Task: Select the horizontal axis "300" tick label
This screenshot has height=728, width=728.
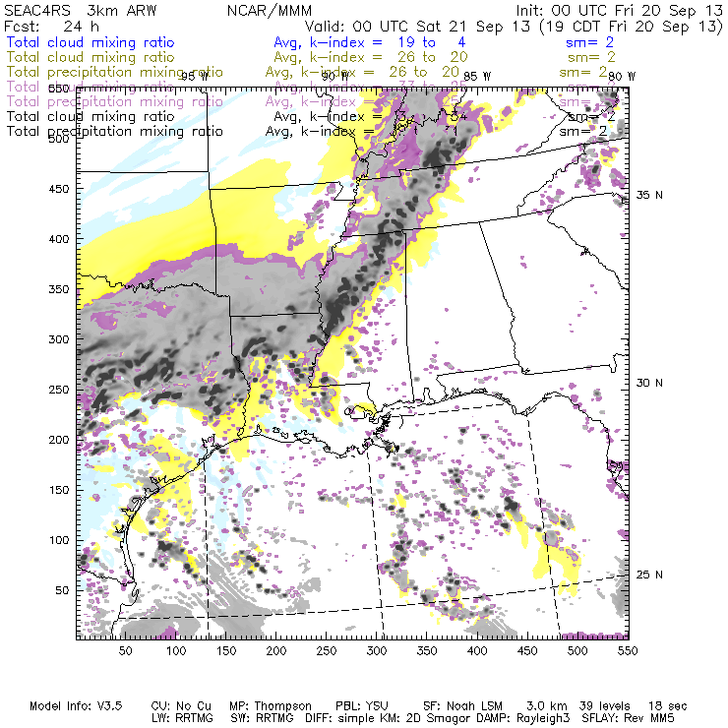Action: click(x=377, y=651)
